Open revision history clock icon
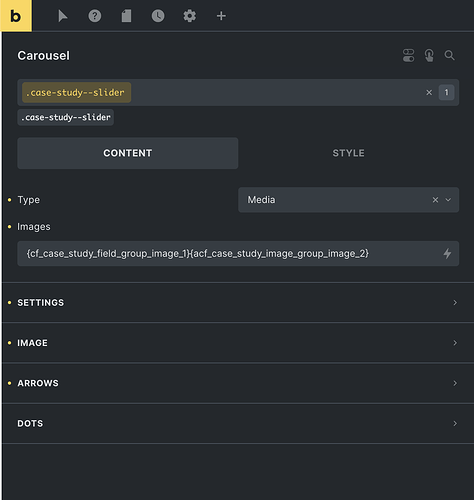 [x=158, y=16]
